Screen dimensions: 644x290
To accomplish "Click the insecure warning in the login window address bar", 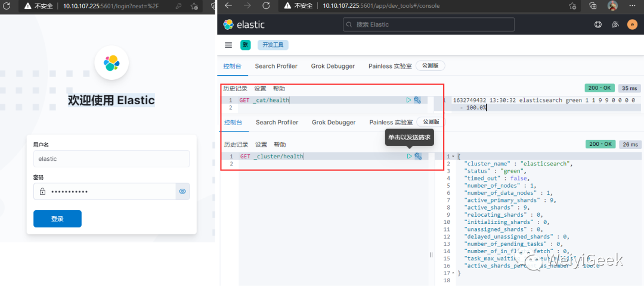I will [x=39, y=6].
